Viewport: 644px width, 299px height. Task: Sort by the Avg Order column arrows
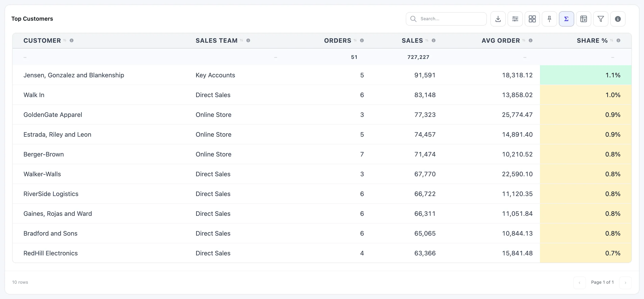click(x=524, y=40)
